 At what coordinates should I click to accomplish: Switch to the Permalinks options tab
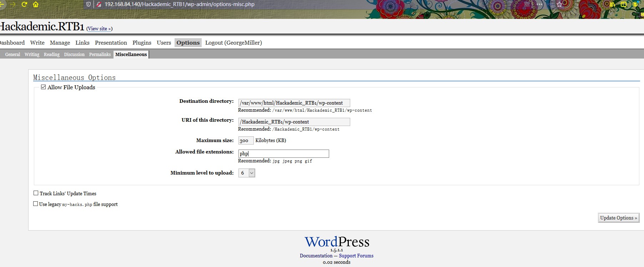[x=100, y=54]
